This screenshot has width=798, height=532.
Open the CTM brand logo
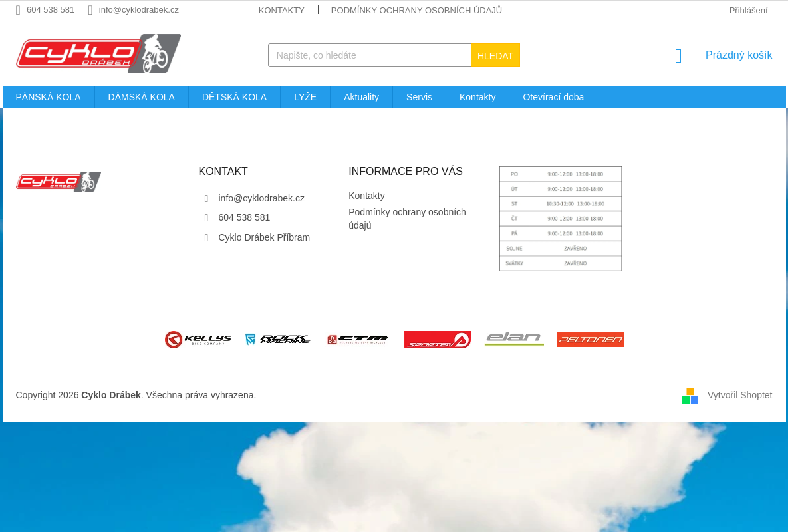357,340
